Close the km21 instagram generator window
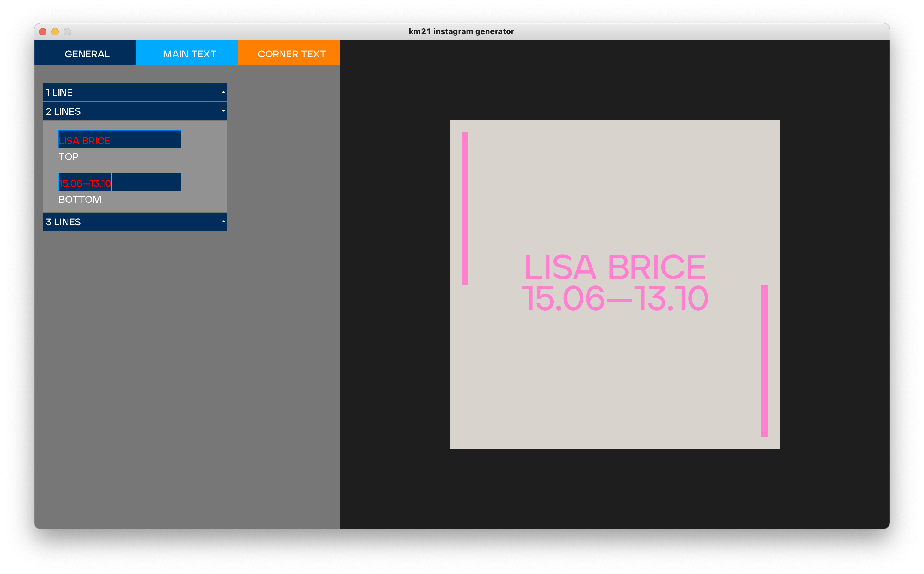 click(x=43, y=31)
